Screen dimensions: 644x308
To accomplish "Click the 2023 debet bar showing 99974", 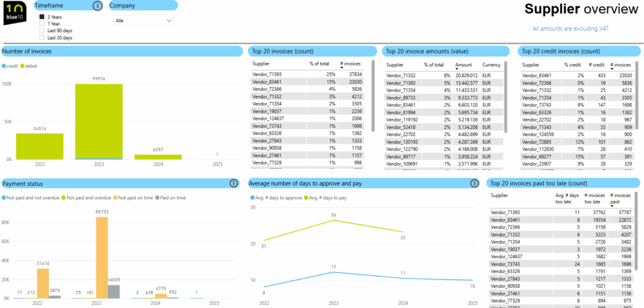I will pos(99,121).
